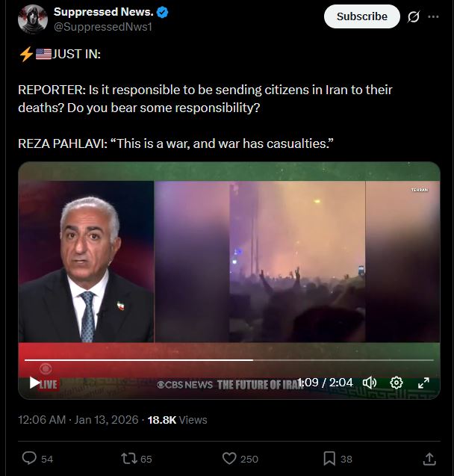Screen dimensions: 454x476
Task: Open video settings gear
Action: pyautogui.click(x=396, y=383)
